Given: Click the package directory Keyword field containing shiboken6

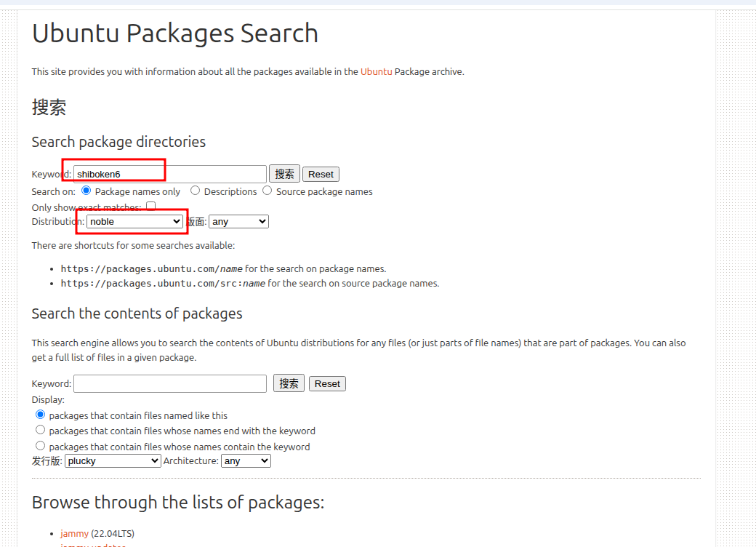Looking at the screenshot, I should [169, 174].
